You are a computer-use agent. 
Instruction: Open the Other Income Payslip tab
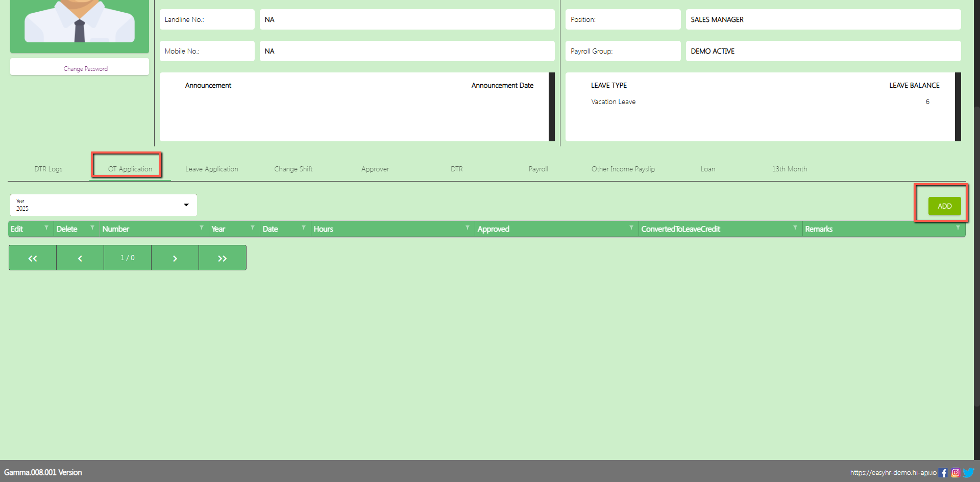click(623, 169)
